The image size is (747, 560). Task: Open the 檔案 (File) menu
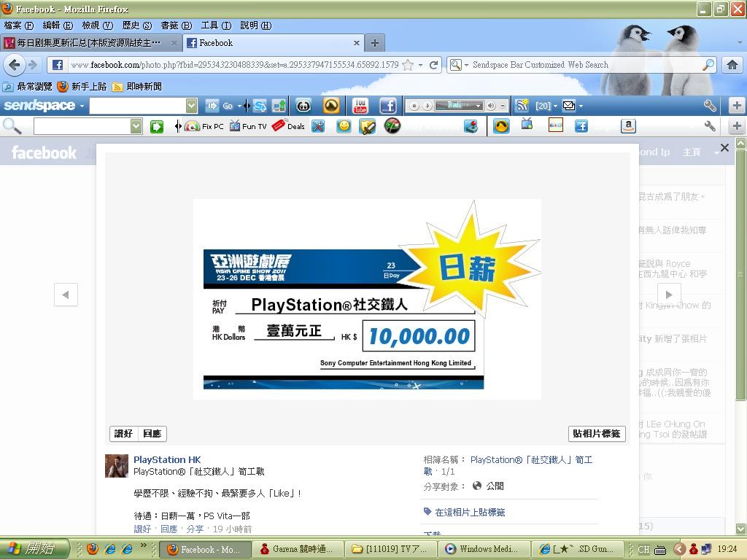(x=18, y=26)
